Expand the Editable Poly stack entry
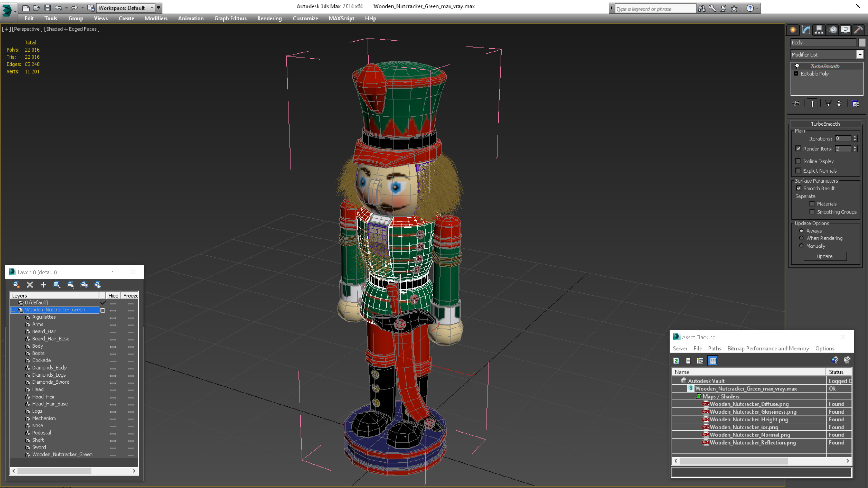The image size is (868, 488). coord(796,74)
